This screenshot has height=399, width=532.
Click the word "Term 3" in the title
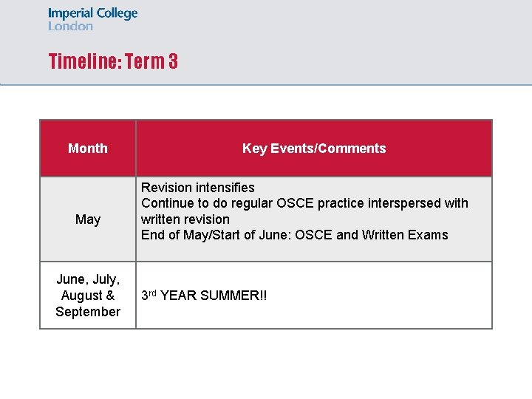point(151,61)
